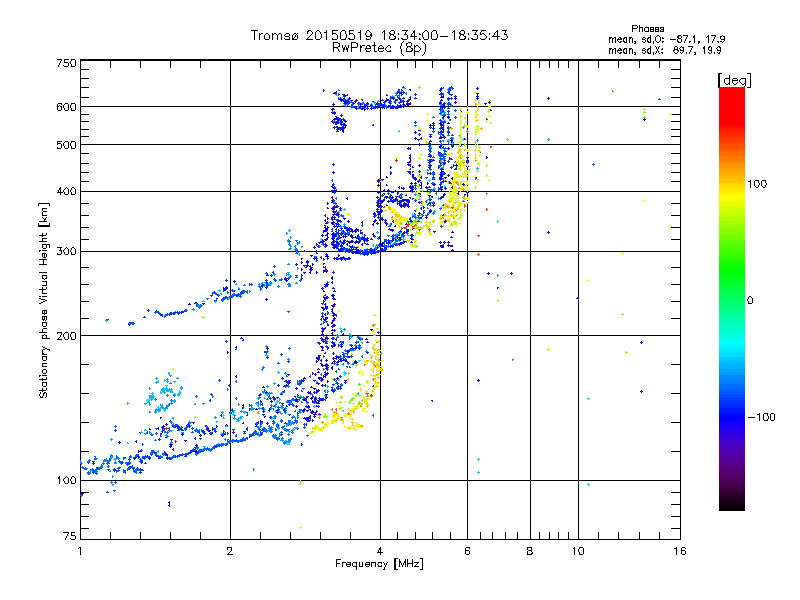This screenshot has height=600, width=800.
Task: Click the plot title 'Tromsø 20150519 18:34:00-18:35:43'
Action: pyautogui.click(x=379, y=35)
